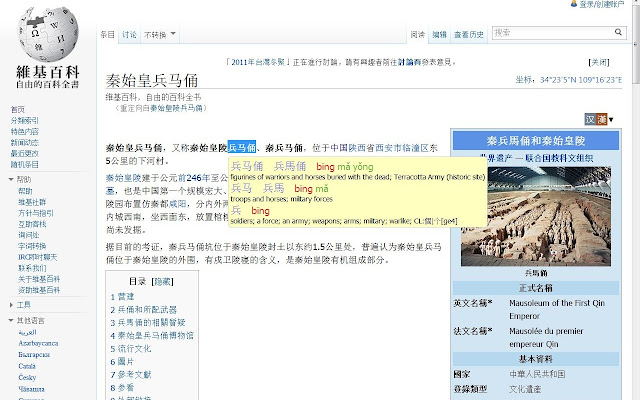Open 分類索引 sidebar link
The image size is (640, 400).
24,120
